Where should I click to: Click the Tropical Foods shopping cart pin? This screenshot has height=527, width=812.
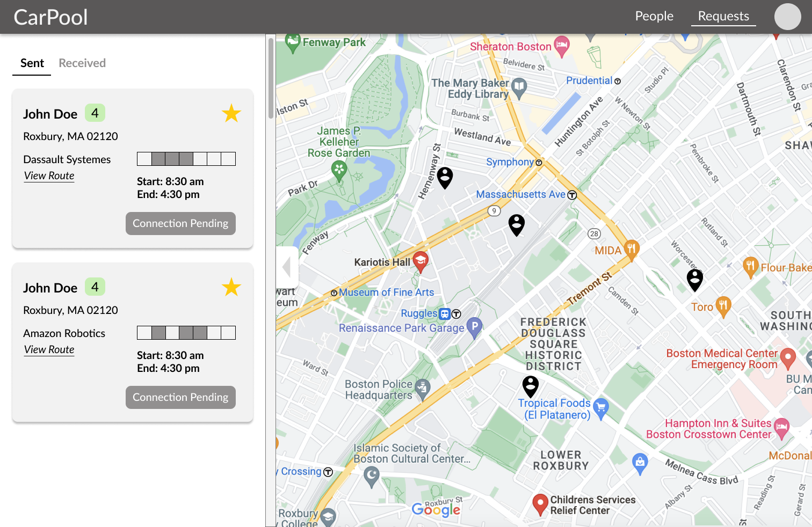(601, 408)
